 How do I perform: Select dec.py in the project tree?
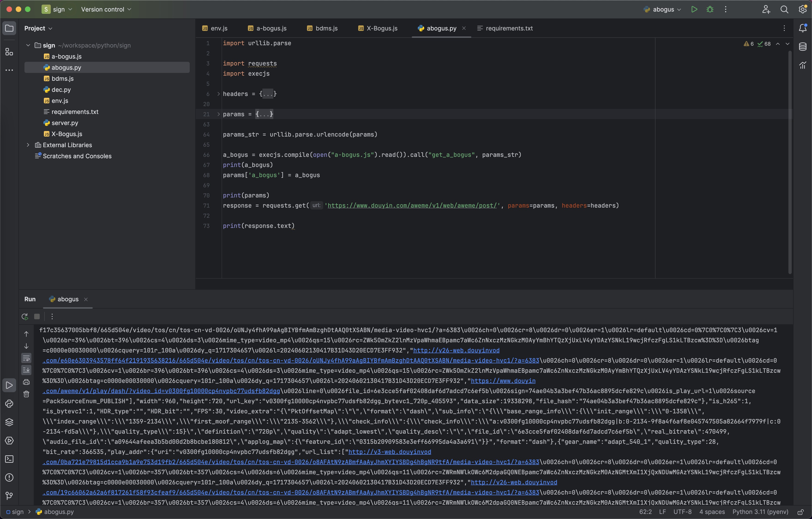(x=61, y=90)
